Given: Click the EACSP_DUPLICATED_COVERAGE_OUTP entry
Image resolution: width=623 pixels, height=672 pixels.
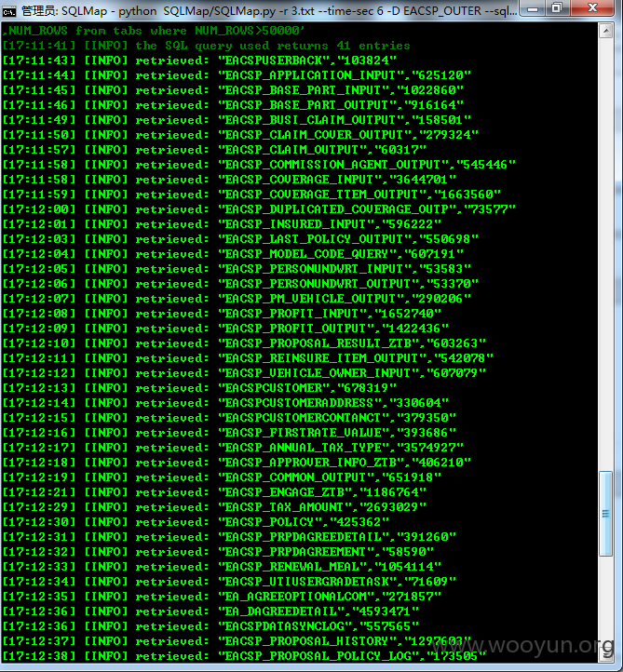Looking at the screenshot, I should tap(259, 209).
